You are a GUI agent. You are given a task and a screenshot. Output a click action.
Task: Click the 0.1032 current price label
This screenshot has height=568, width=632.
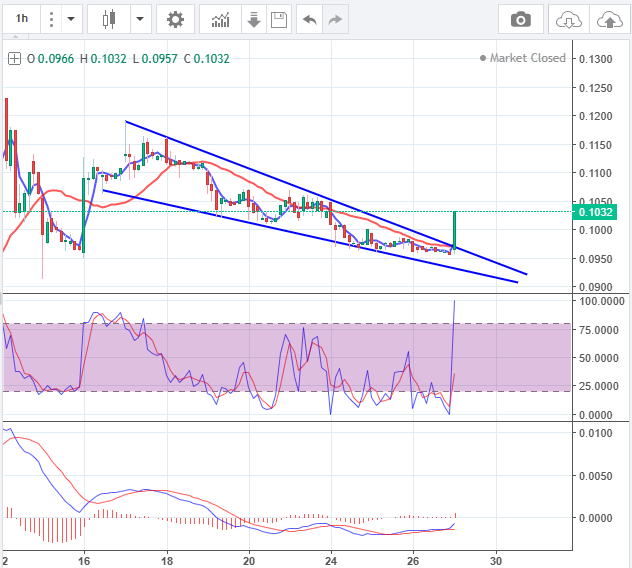coord(595,212)
